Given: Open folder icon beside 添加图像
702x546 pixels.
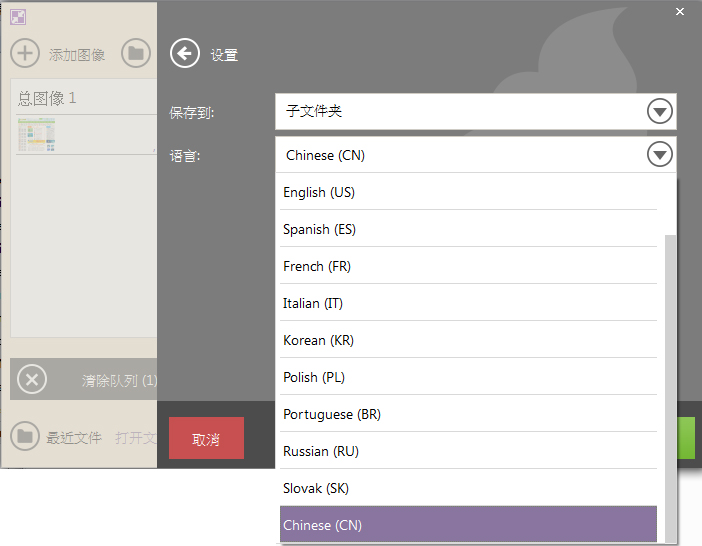Looking at the screenshot, I should click(x=136, y=53).
